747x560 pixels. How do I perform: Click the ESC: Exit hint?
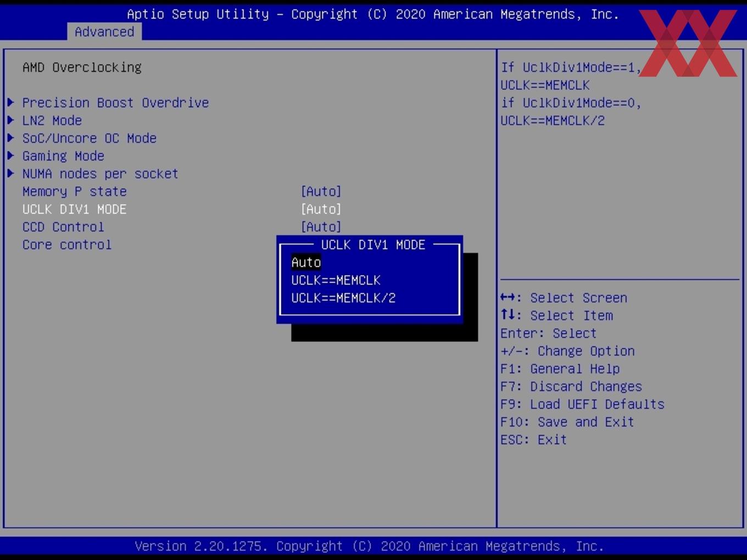tap(533, 440)
